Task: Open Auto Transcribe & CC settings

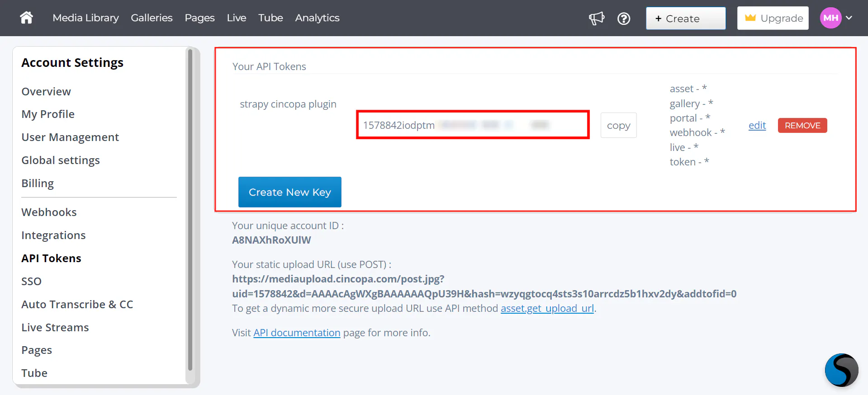Action: tap(77, 305)
